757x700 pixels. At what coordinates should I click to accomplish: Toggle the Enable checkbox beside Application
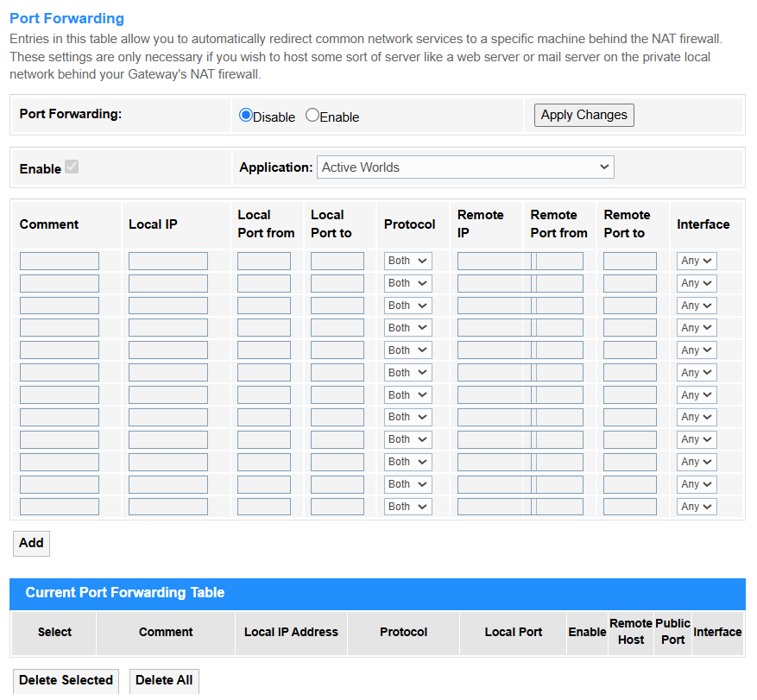72,167
